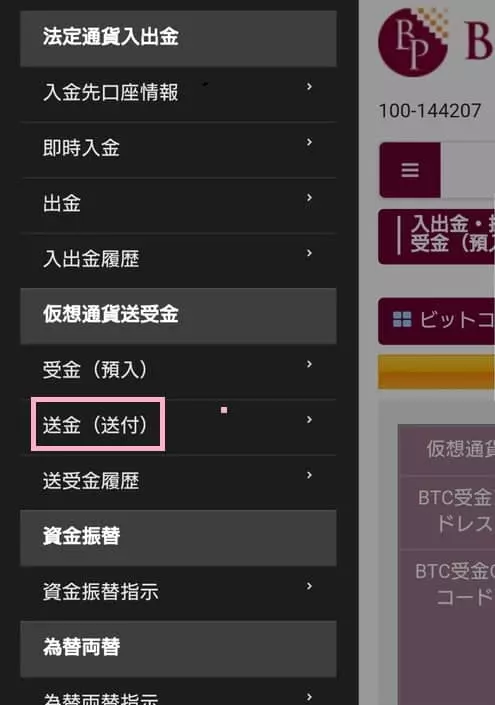Click the grid icon beside ビットコ
Viewport: 495px width, 705px height.
[402, 319]
